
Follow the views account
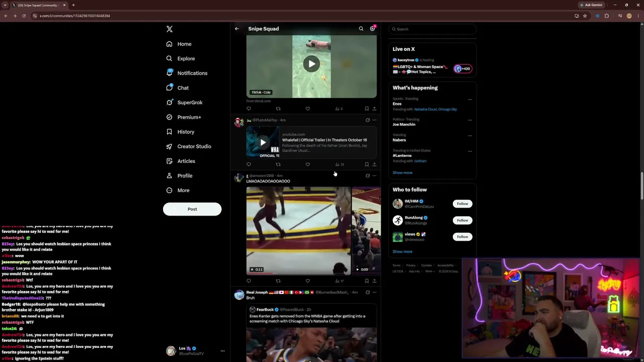coord(462,237)
